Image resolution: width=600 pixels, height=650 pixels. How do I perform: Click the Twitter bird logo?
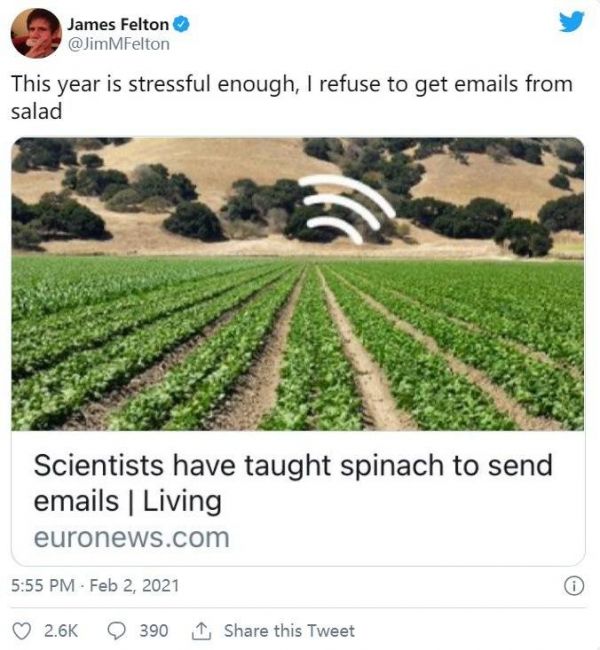tap(571, 21)
